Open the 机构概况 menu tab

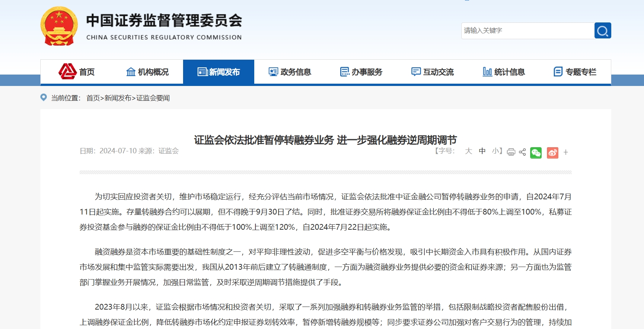(x=147, y=72)
